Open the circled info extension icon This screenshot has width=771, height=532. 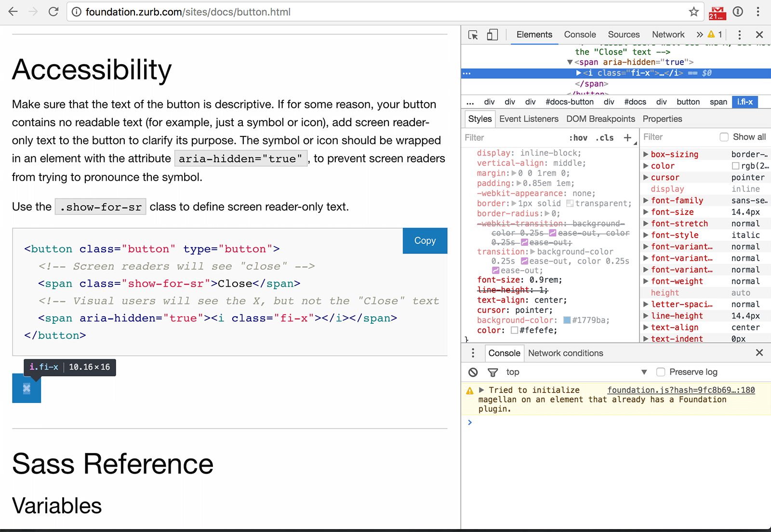tap(738, 12)
